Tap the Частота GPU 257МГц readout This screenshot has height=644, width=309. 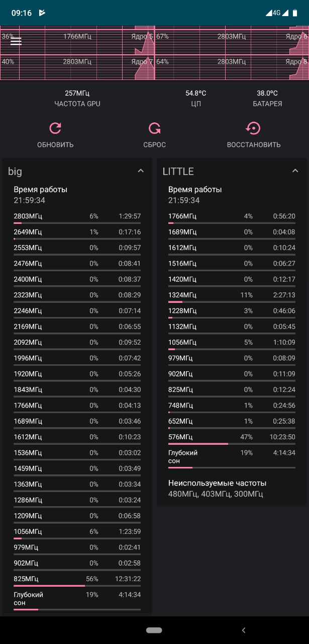tap(77, 98)
